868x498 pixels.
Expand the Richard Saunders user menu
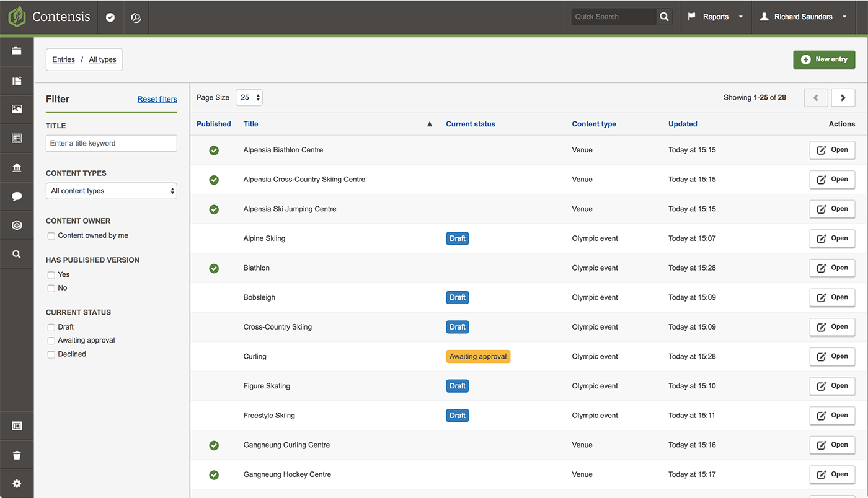pyautogui.click(x=804, y=17)
